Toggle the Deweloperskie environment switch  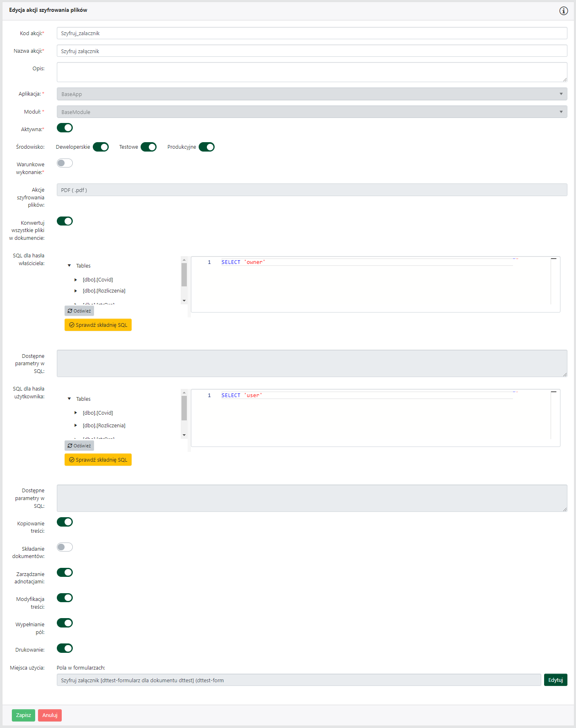[x=101, y=147]
